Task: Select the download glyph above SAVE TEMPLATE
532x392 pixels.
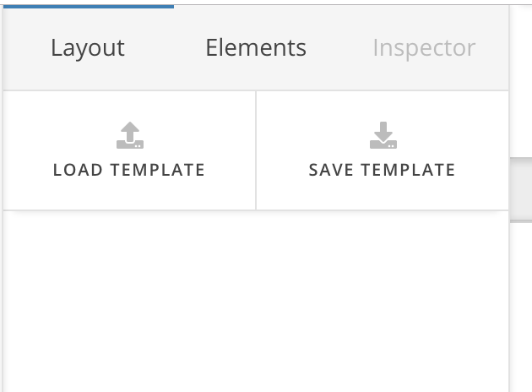Action: click(383, 135)
